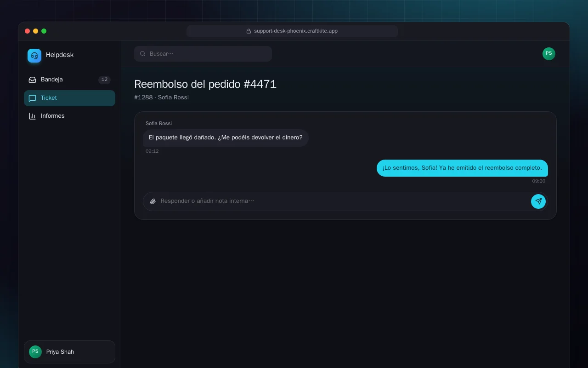Image resolution: width=588 pixels, height=368 pixels.
Task: Click the heading Reembolso del pedido #4471
Action: coord(205,84)
